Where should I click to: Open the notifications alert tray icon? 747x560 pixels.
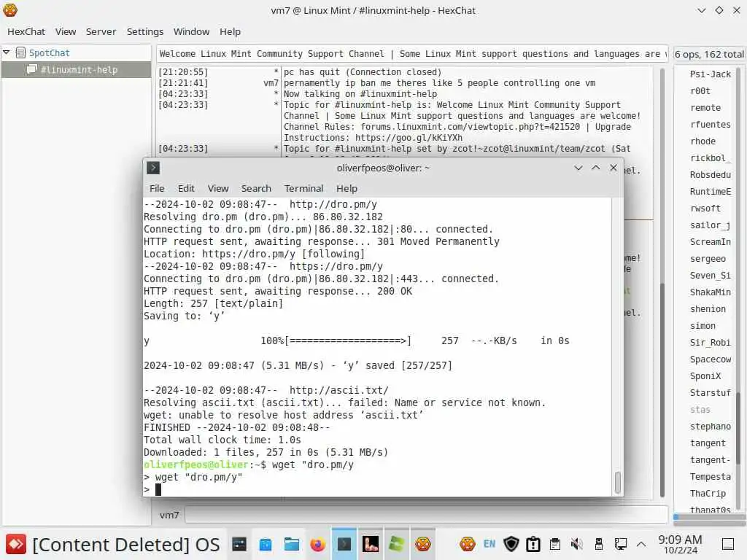[x=533, y=544]
